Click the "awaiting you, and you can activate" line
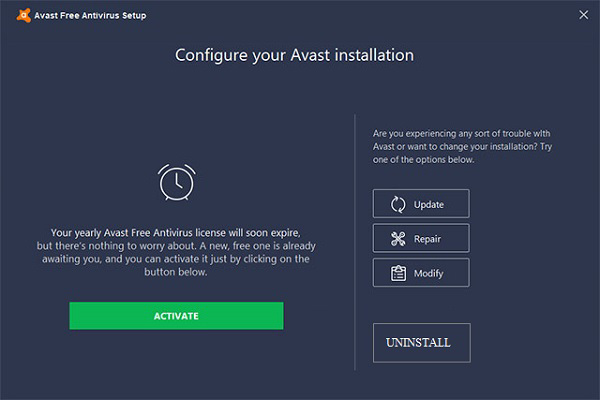The width and height of the screenshot is (600, 400). point(176,259)
